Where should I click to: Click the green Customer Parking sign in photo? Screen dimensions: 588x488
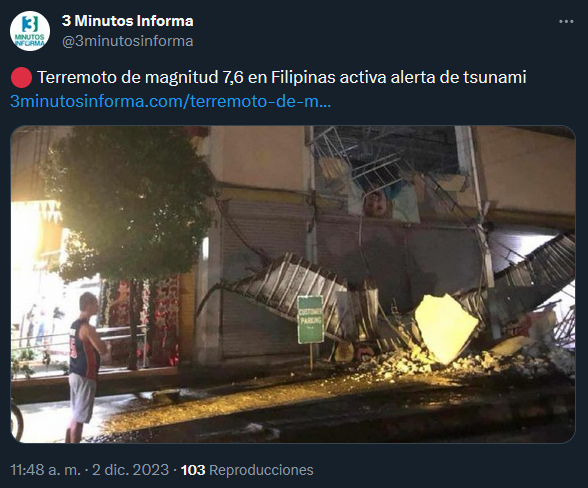(310, 320)
